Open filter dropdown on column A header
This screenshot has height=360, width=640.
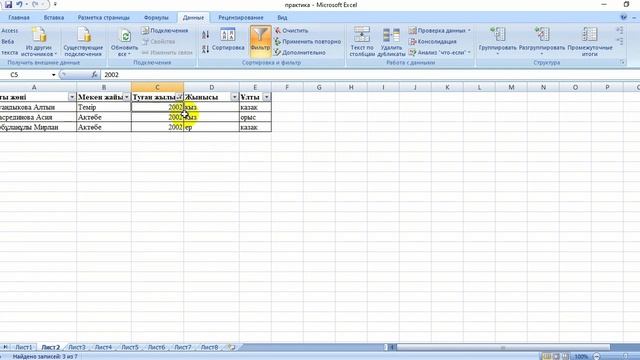(71, 97)
